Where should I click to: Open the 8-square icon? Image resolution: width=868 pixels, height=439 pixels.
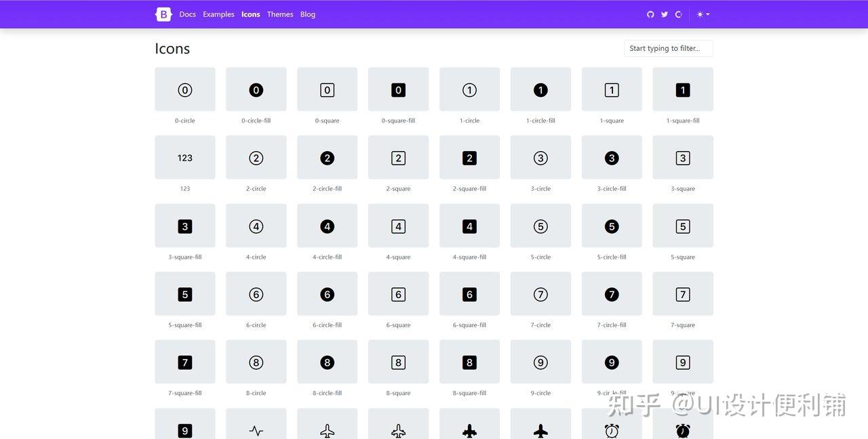[399, 362]
